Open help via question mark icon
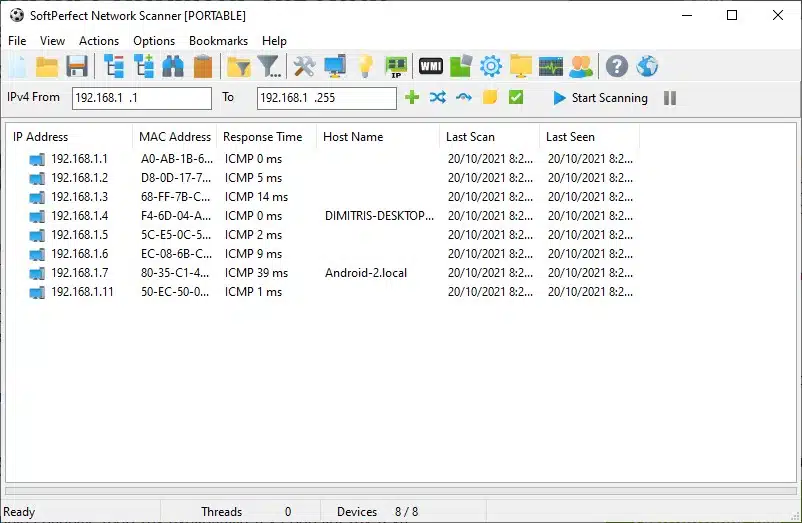The width and height of the screenshot is (802, 523). (617, 67)
